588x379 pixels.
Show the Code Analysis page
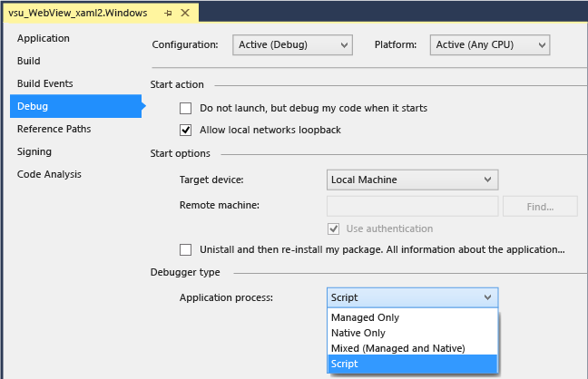point(49,174)
